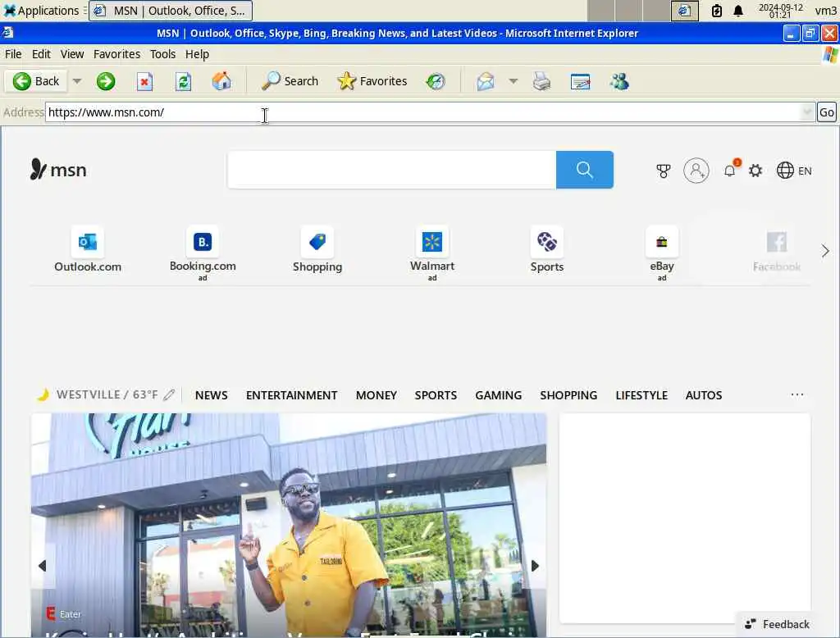Screen dimensions: 840x638
Task: Switch to the SPORTS tab
Action: pos(436,395)
